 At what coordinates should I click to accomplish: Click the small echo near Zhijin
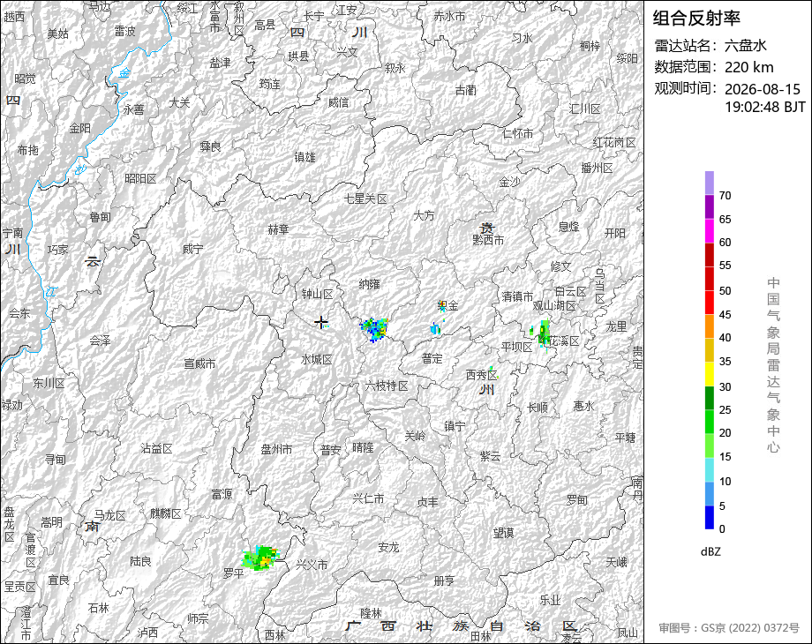click(x=441, y=306)
